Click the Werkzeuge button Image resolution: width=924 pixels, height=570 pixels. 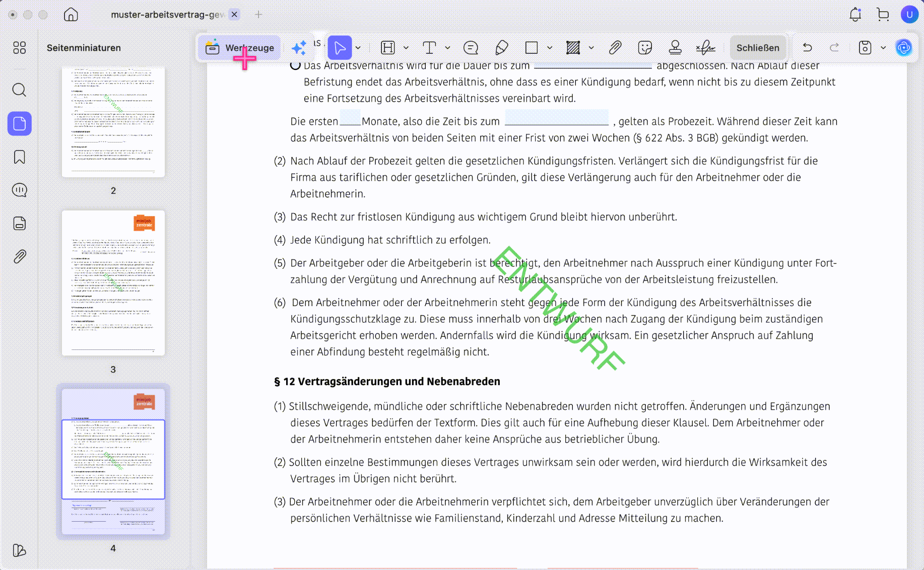[240, 48]
